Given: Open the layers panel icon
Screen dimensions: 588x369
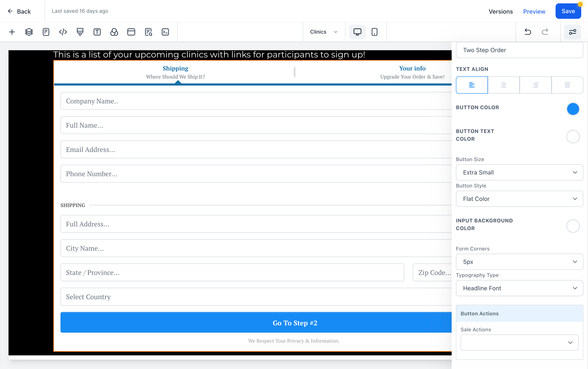Looking at the screenshot, I should (x=29, y=32).
